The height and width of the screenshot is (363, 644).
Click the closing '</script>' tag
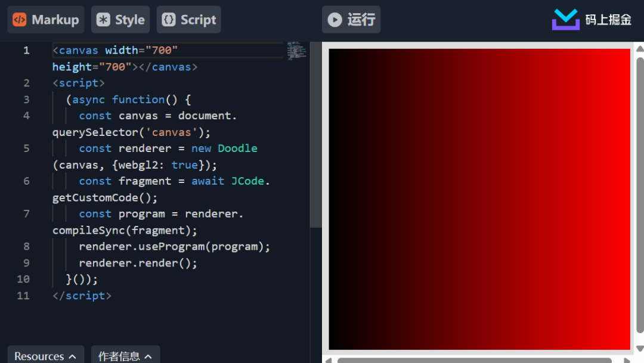pyautogui.click(x=82, y=296)
